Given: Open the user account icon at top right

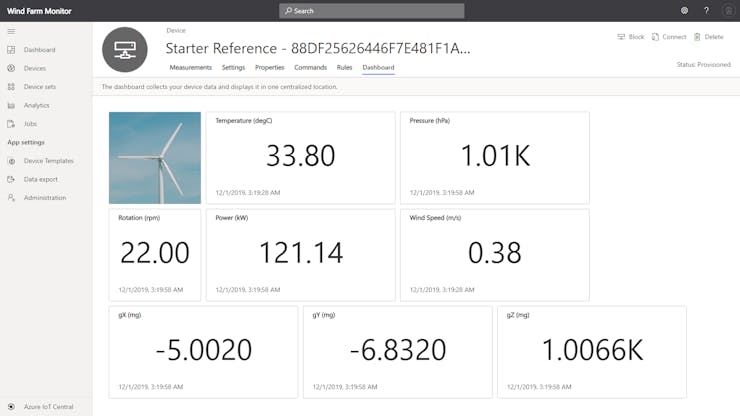Looking at the screenshot, I should pyautogui.click(x=727, y=10).
